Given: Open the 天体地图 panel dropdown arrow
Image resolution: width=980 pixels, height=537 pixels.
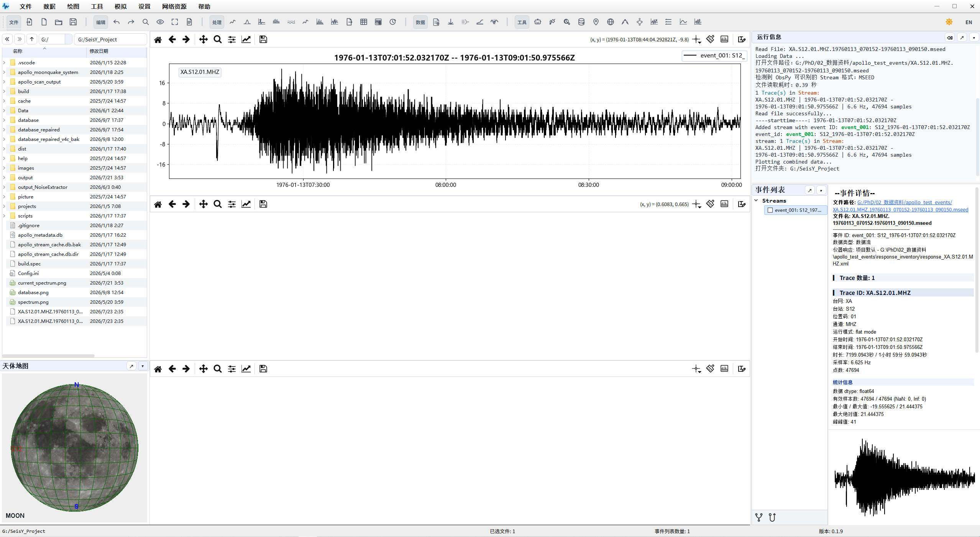Looking at the screenshot, I should [143, 366].
